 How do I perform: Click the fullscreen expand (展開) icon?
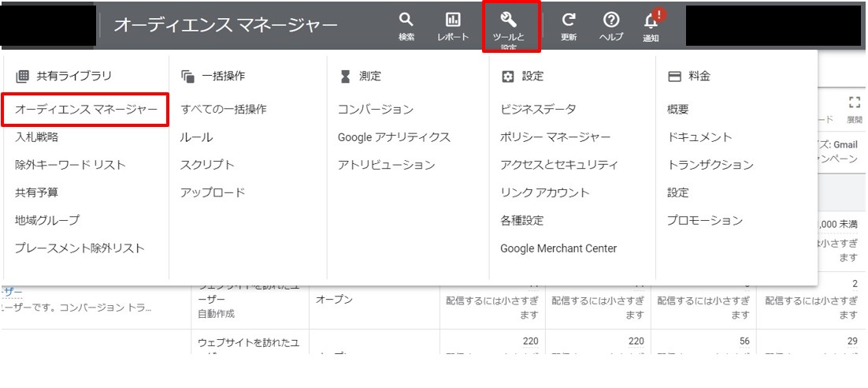point(854,102)
